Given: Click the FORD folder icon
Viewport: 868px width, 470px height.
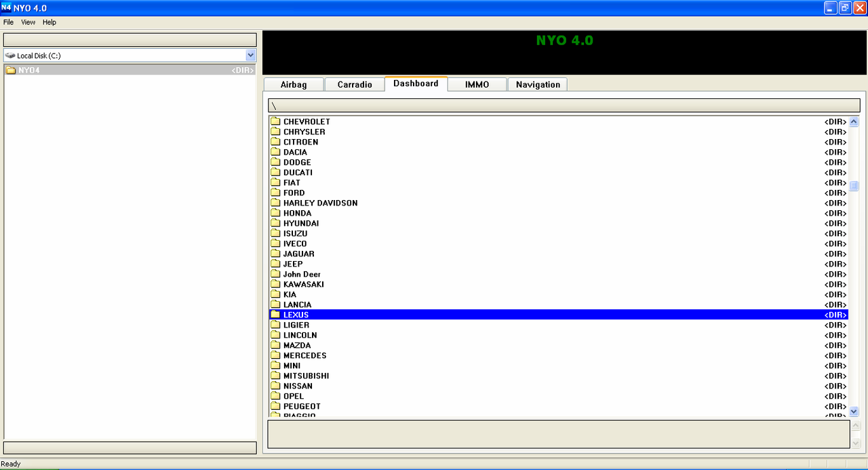Looking at the screenshot, I should pos(275,193).
